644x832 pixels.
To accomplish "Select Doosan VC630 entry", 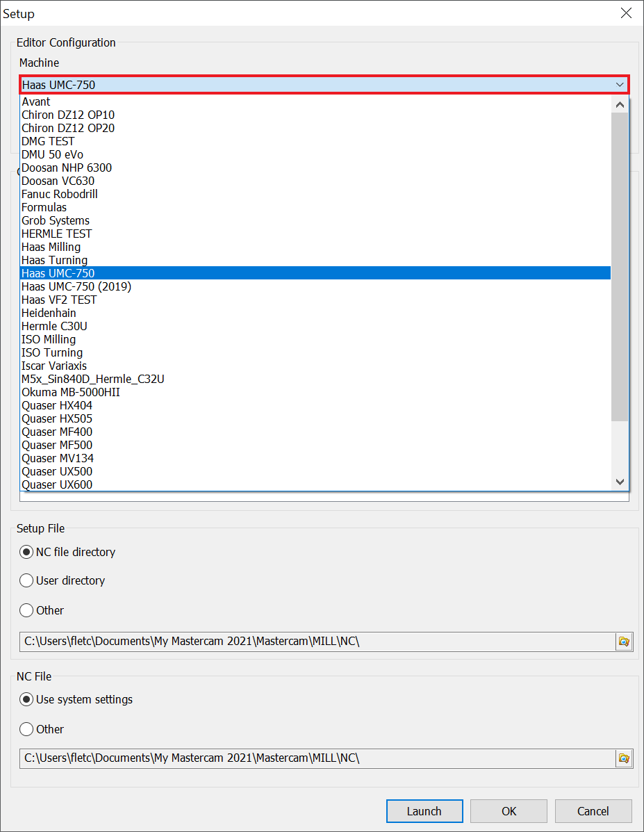I will point(315,181).
